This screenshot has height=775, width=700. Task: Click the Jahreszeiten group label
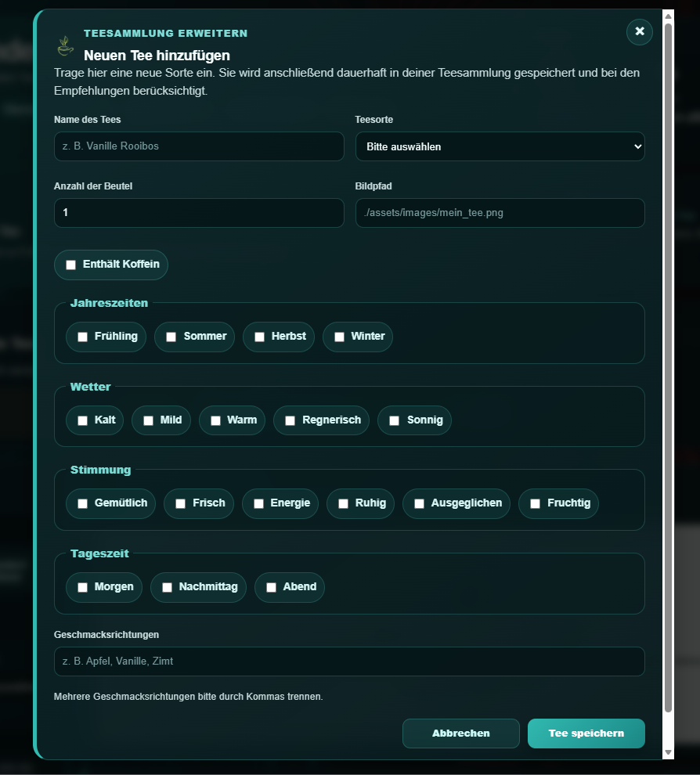point(110,303)
